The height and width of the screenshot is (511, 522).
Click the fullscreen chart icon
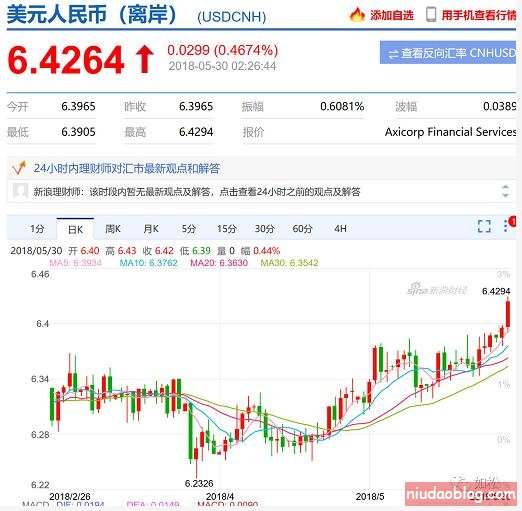pyautogui.click(x=484, y=226)
